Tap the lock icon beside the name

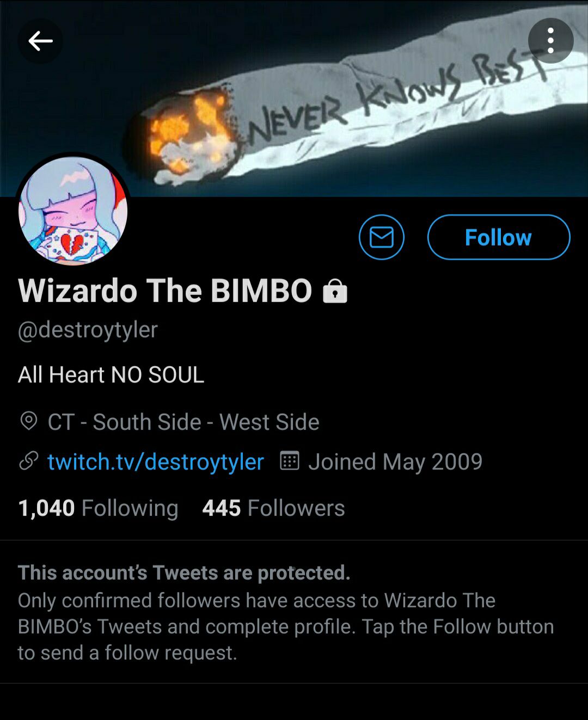[x=335, y=291]
